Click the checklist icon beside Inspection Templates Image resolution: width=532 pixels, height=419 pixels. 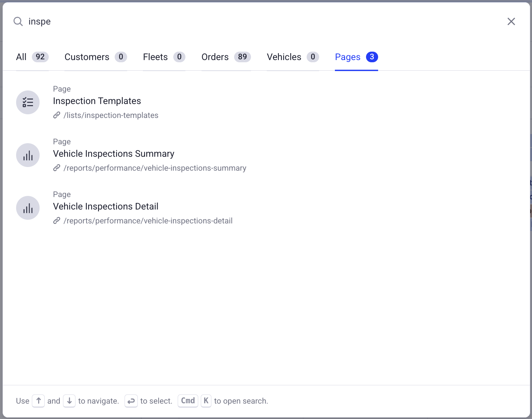pyautogui.click(x=28, y=102)
